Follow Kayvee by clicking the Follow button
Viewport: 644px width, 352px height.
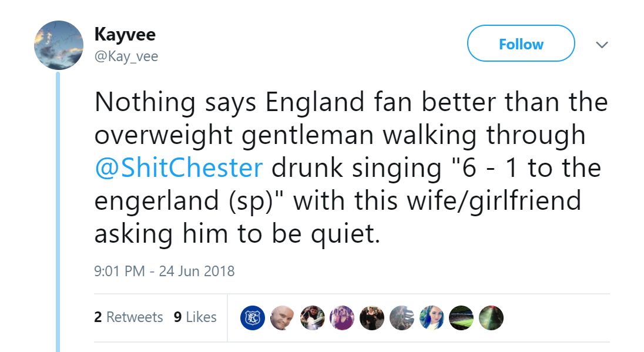click(x=521, y=43)
